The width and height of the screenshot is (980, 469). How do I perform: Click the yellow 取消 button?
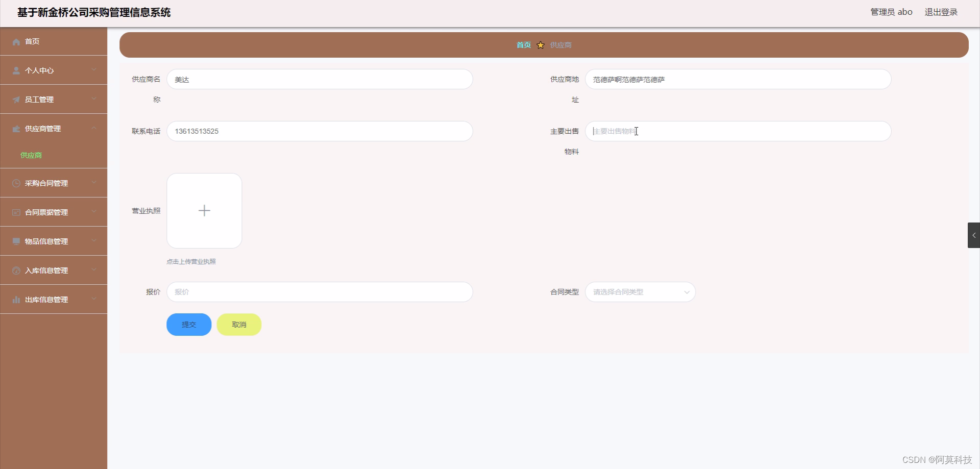click(x=239, y=325)
